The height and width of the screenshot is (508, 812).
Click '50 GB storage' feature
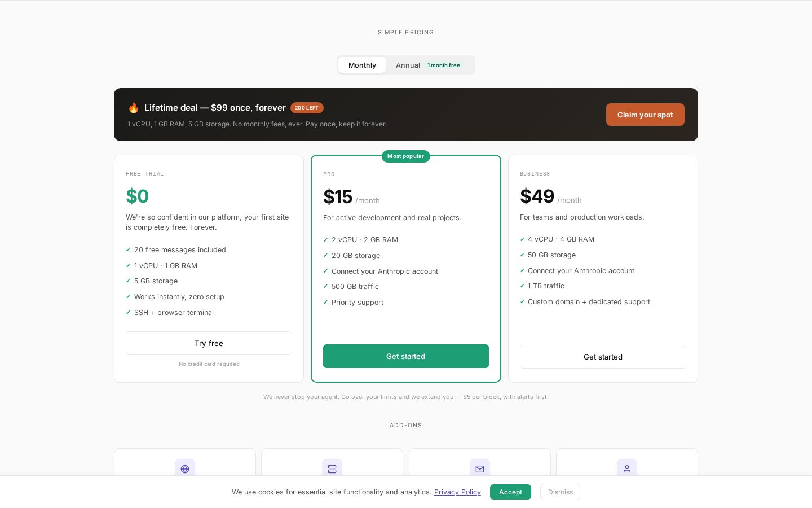(x=551, y=255)
